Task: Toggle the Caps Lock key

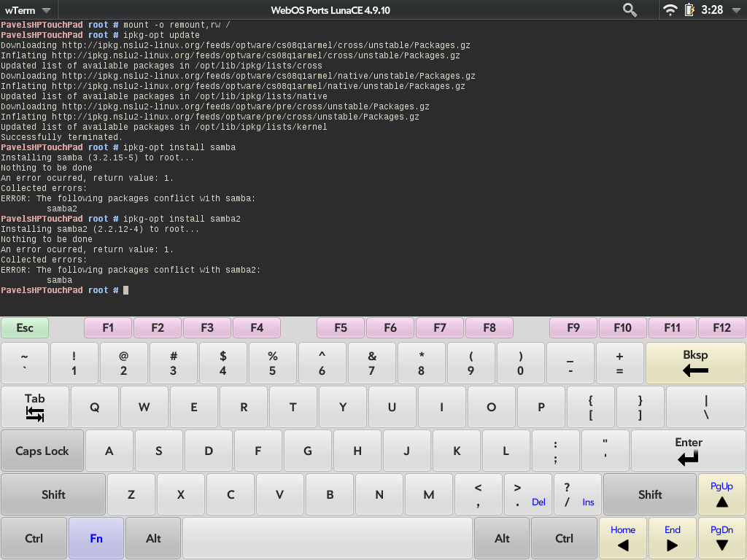Action: (42, 451)
